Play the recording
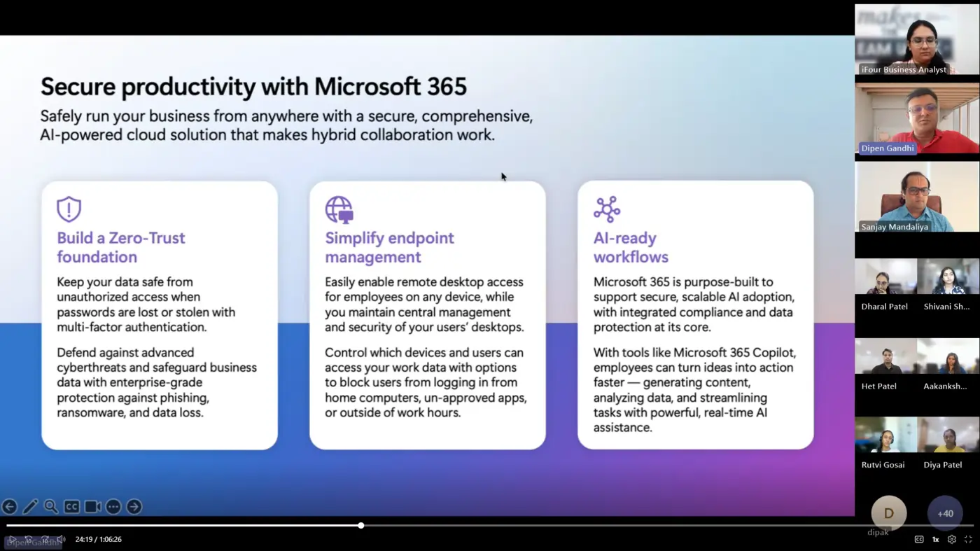 12,539
